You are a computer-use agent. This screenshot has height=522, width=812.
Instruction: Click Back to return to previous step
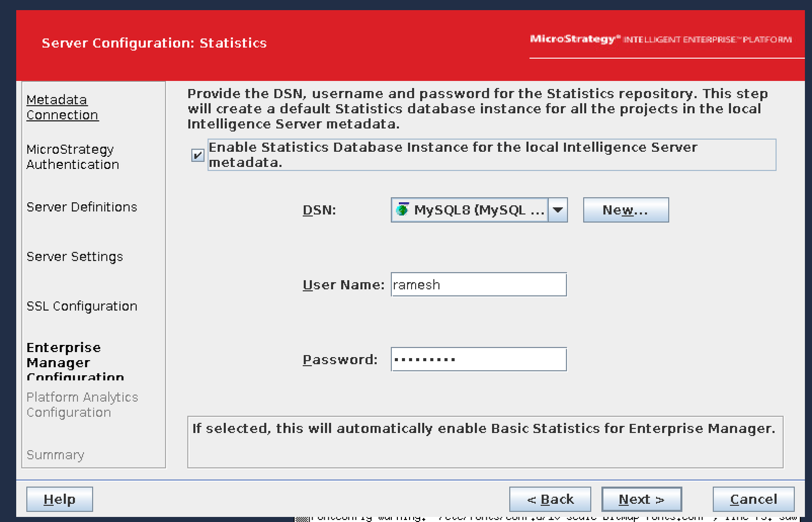[x=550, y=499]
